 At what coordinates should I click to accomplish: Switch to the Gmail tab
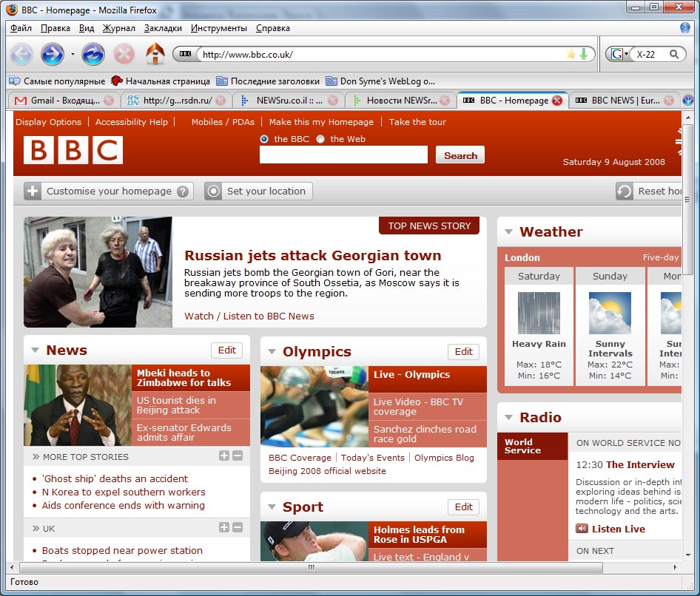pyautogui.click(x=64, y=101)
